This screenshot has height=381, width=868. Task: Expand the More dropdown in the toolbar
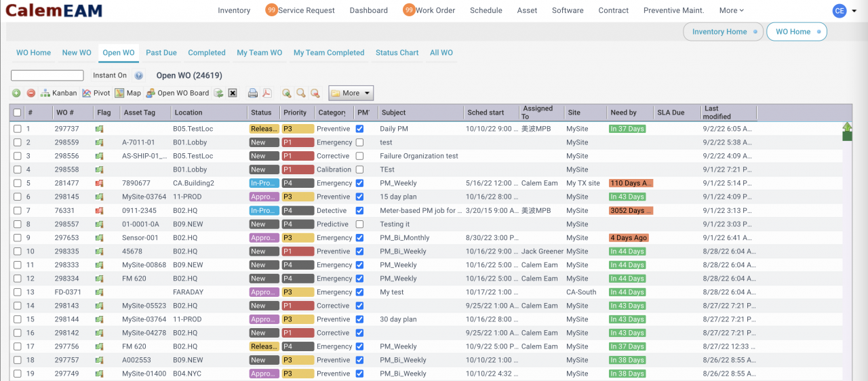tap(351, 93)
